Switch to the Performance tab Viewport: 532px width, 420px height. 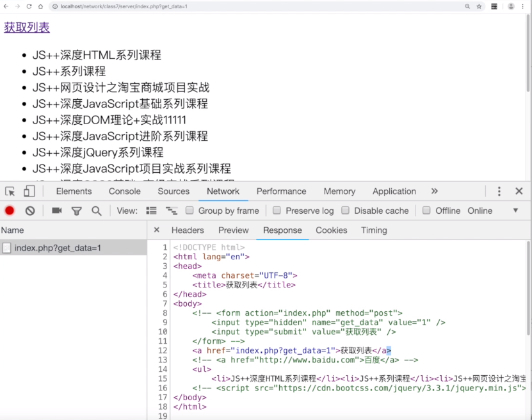tap(281, 191)
